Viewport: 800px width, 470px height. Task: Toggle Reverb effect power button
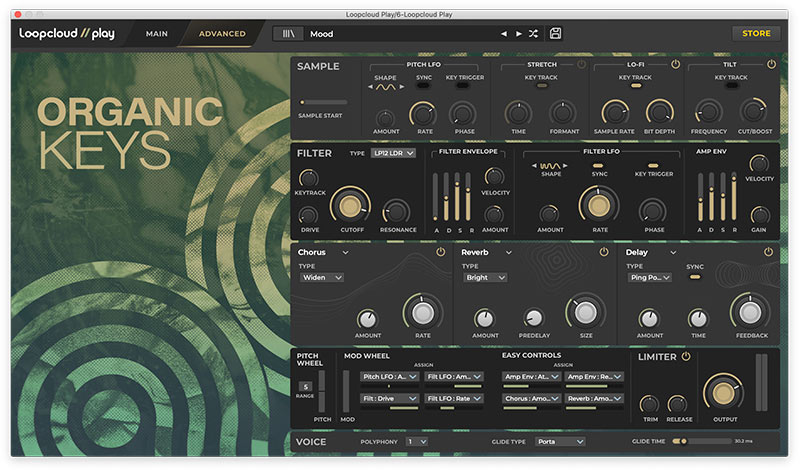[604, 252]
